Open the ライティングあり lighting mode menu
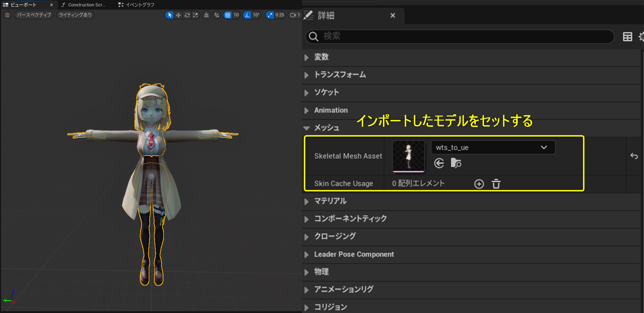 coord(75,15)
